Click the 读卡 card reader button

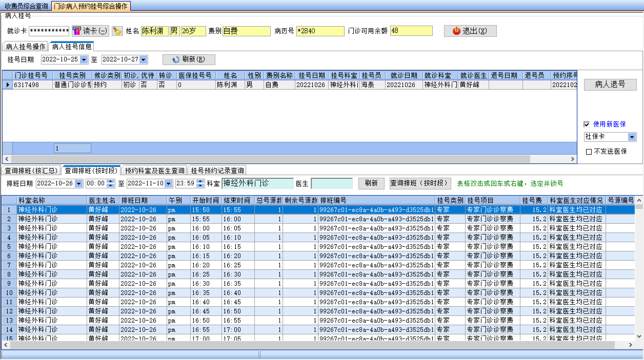click(90, 31)
